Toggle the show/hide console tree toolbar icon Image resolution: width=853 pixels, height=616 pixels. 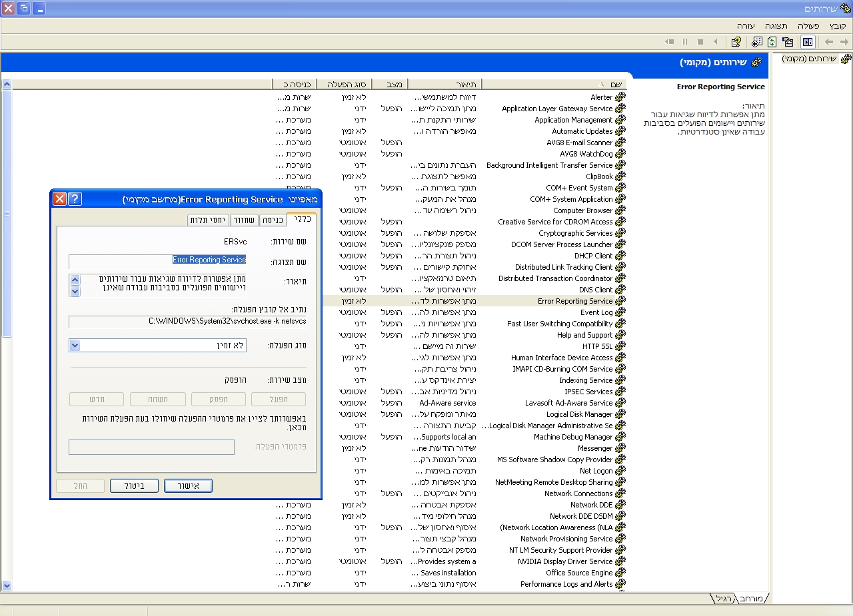point(808,42)
